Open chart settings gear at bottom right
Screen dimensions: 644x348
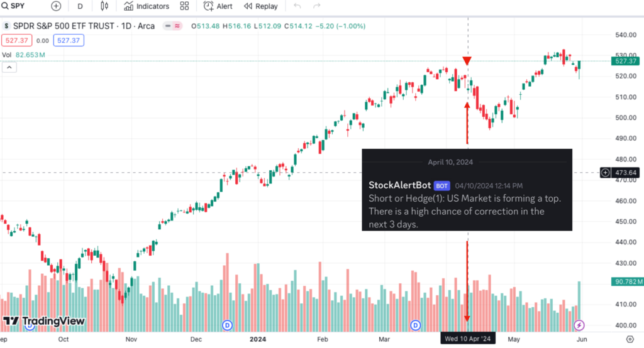click(x=630, y=339)
